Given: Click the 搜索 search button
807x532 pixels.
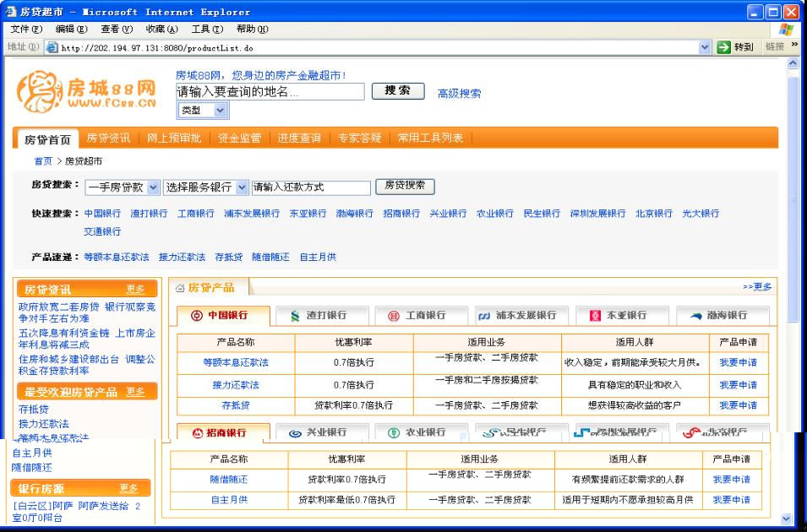Looking at the screenshot, I should coord(398,91).
